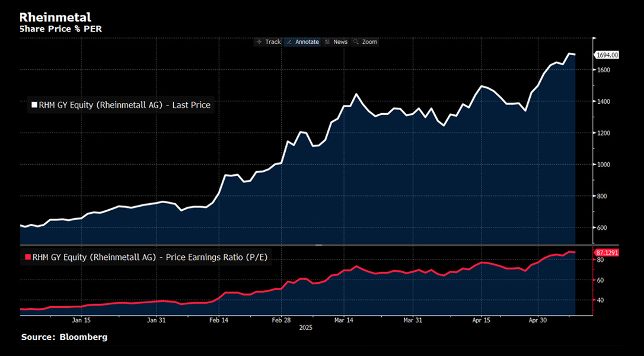Click the Feb 14 date label
Screen dimensions: 644x356
[x=218, y=320]
